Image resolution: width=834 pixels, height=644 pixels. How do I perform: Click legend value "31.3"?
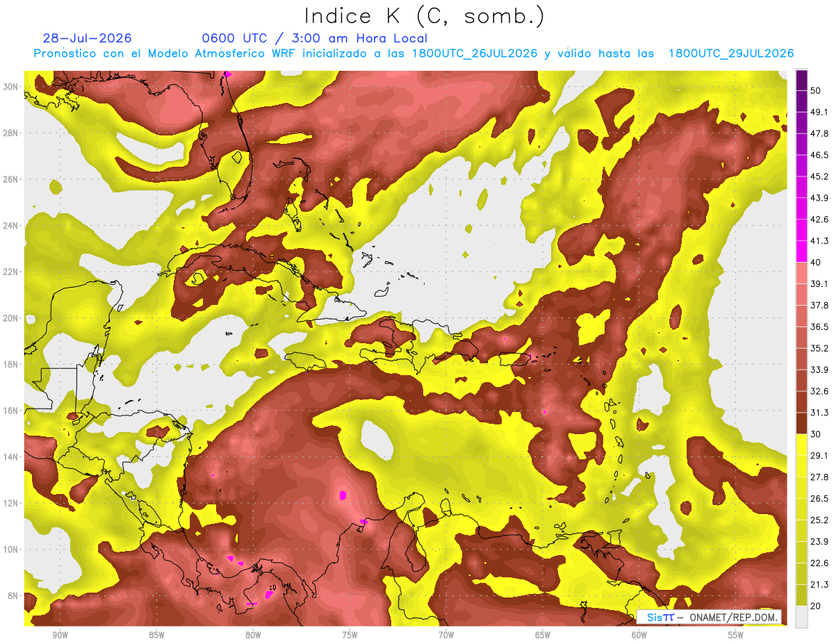point(819,413)
